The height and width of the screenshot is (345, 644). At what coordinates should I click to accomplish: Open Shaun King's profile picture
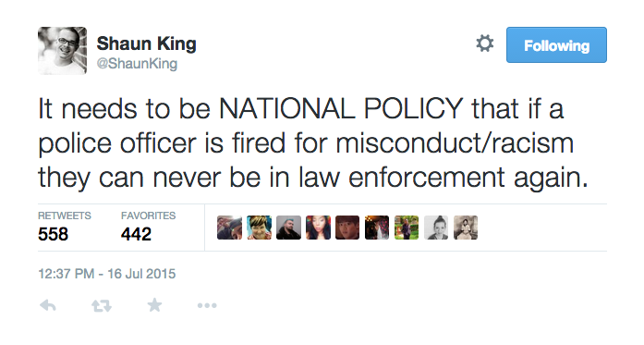tap(63, 51)
